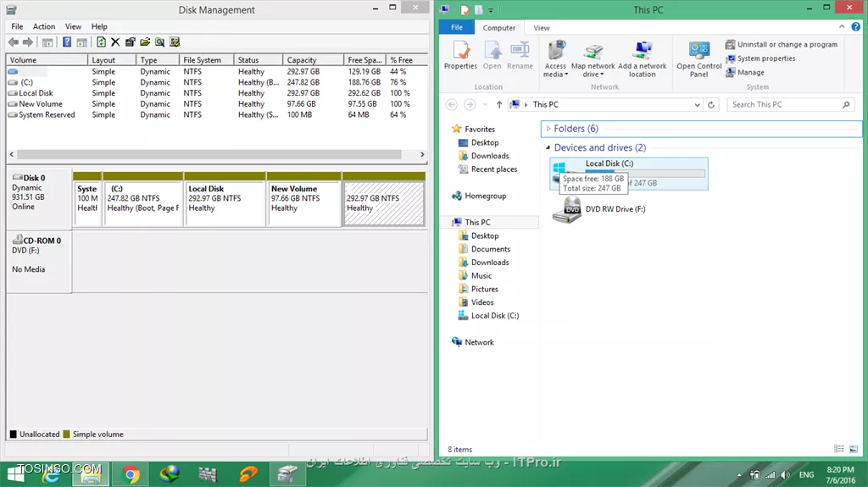The image size is (868, 487).
Task: Collapse the ribbon with the chevron
Action: (842, 26)
